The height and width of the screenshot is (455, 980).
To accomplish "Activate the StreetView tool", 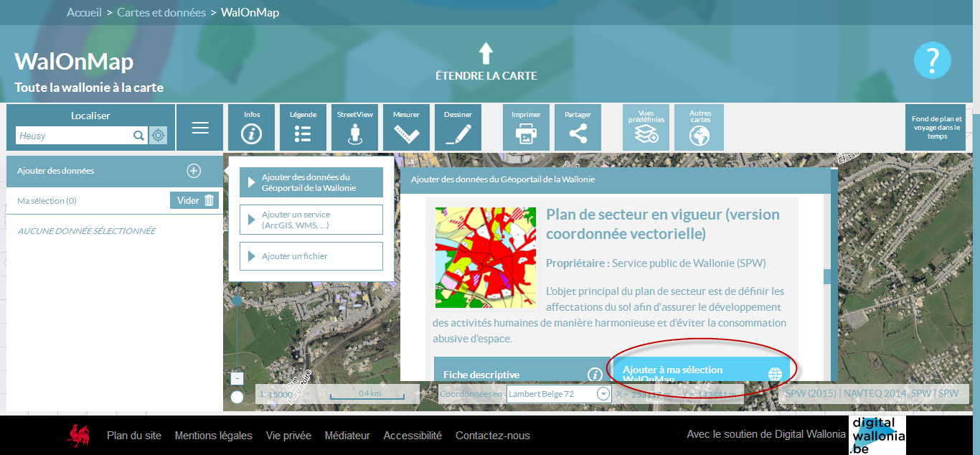I will point(354,128).
